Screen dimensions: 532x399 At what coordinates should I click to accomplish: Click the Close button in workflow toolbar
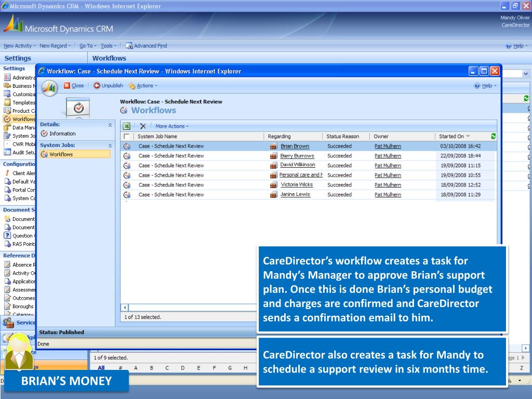(74, 86)
